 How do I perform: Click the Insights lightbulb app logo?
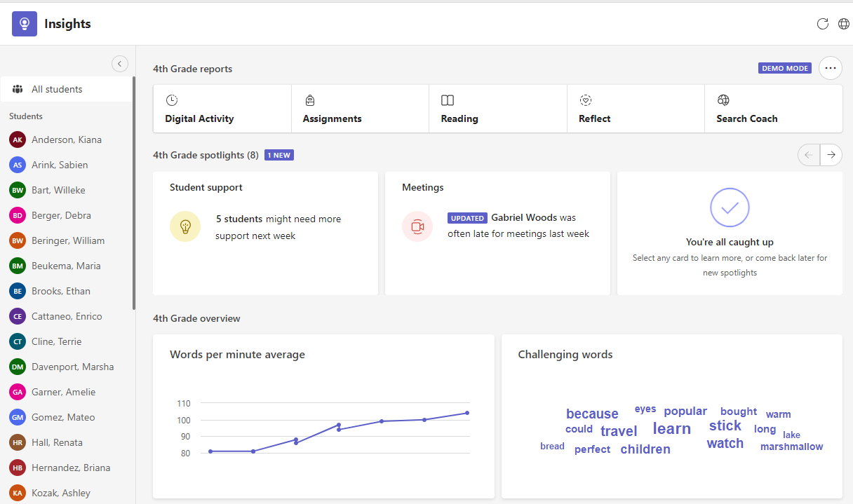25,24
